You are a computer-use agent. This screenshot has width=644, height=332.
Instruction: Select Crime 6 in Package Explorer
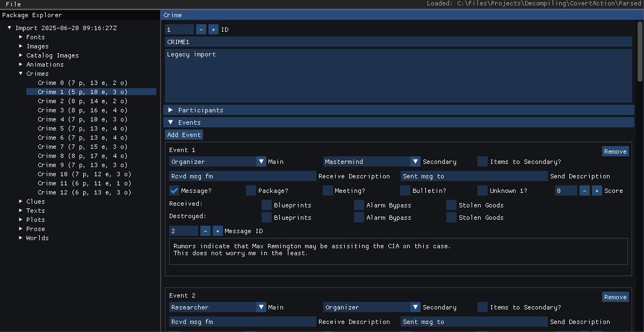[x=91, y=137]
